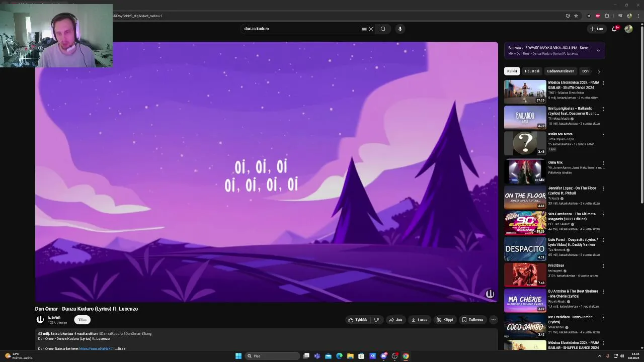Show more filter chips with the right arrow
This screenshot has height=362, width=644.
[x=599, y=71]
